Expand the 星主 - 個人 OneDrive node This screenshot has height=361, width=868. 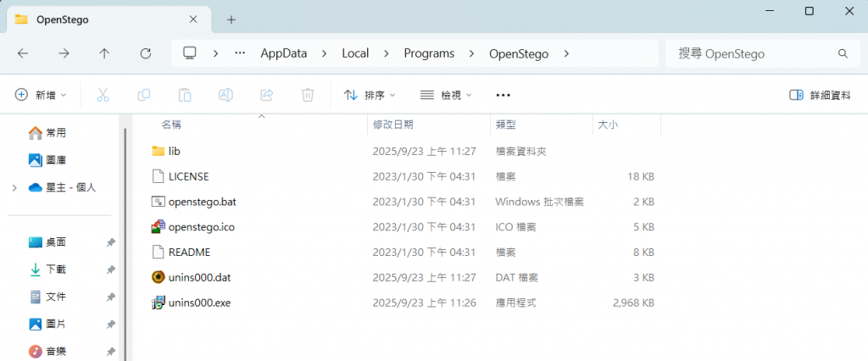click(x=14, y=188)
